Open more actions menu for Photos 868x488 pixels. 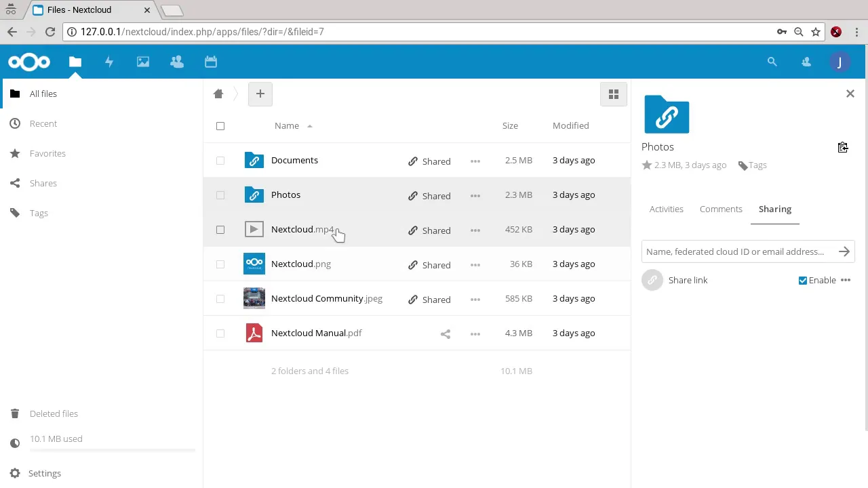[x=475, y=196]
